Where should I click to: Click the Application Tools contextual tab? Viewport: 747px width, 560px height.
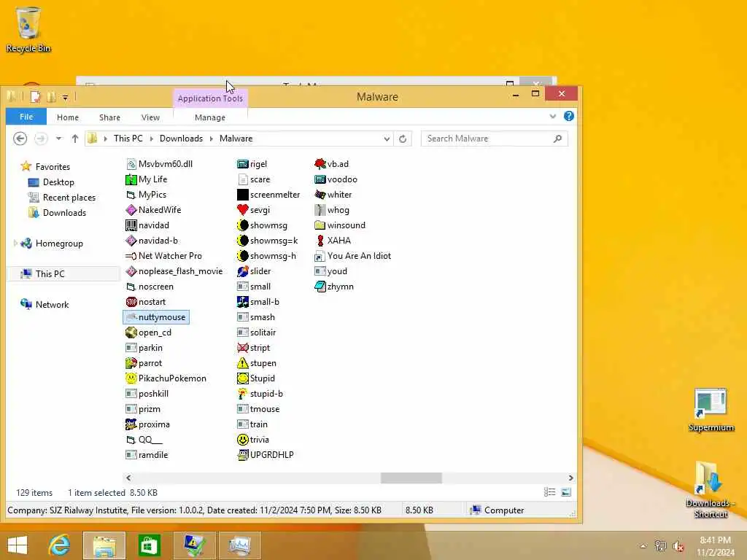tap(210, 98)
